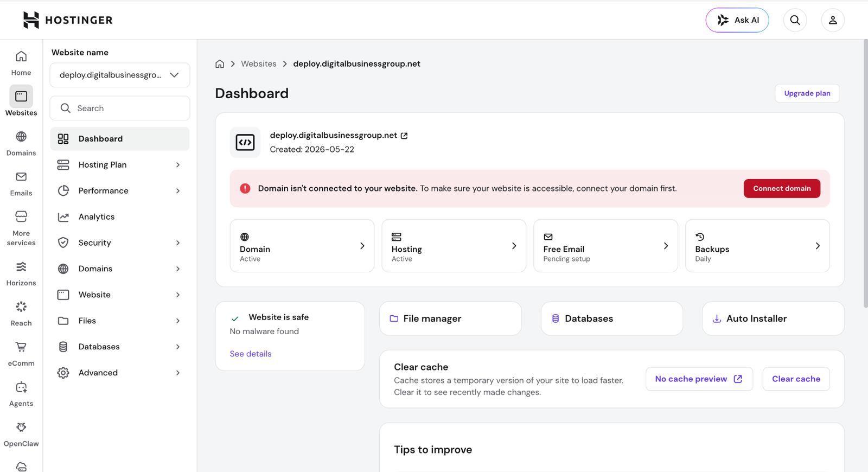Open OpenClaw in left rail

(21, 434)
